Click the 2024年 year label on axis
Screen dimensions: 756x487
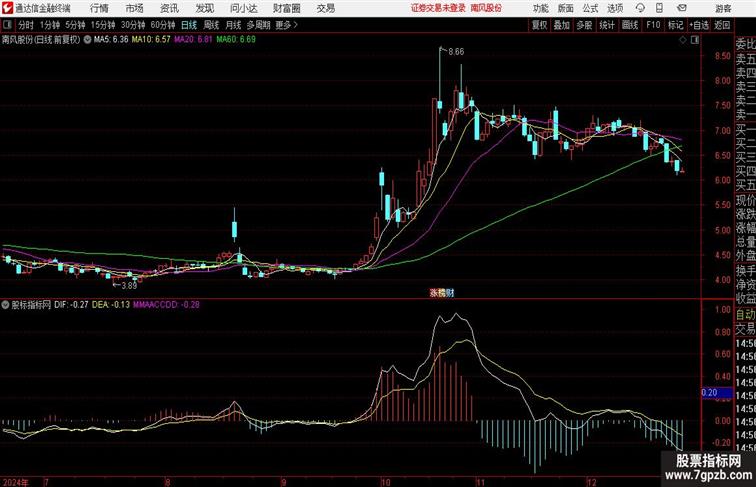[x=15, y=482]
